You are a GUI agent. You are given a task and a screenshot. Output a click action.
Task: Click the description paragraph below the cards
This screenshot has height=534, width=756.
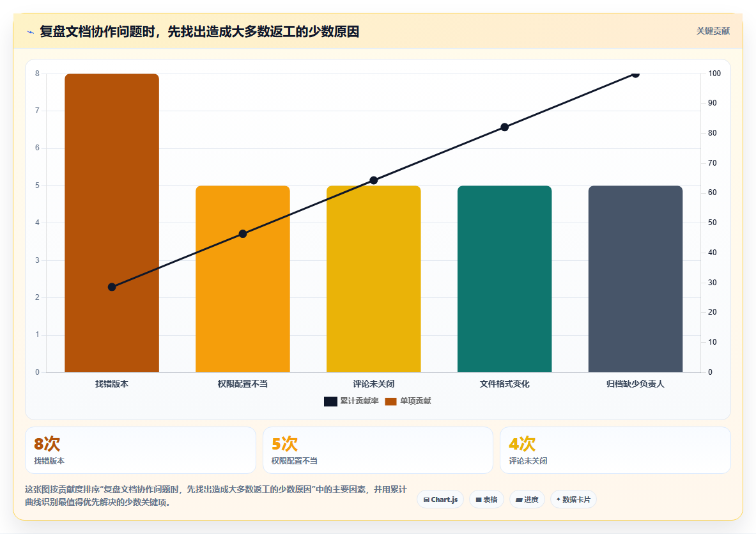coord(216,496)
